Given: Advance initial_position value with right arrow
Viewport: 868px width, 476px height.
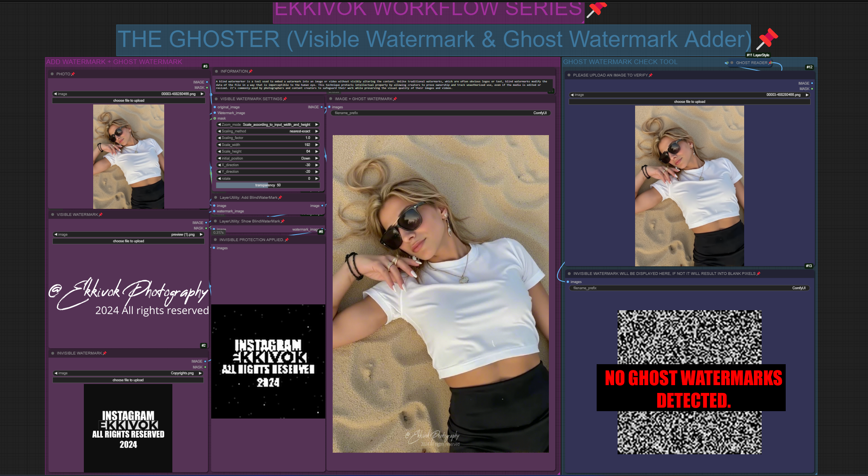Looking at the screenshot, I should [317, 158].
